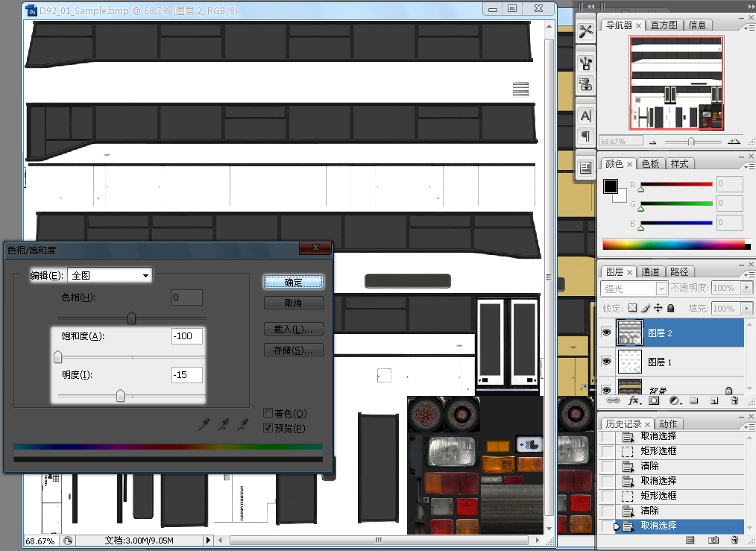756x551 pixels.
Task: Uncheck the 预览 (Preview) checkbox
Action: [x=268, y=428]
